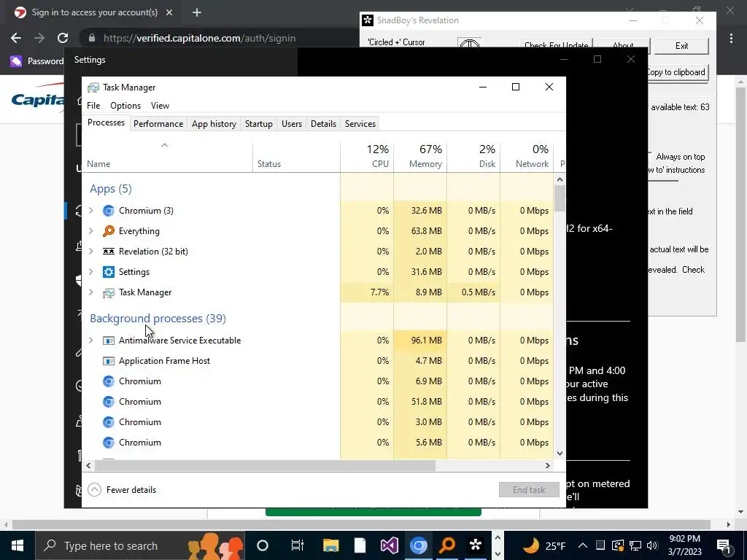Sort by the Name column header
The width and height of the screenshot is (747, 560).
(x=168, y=157)
